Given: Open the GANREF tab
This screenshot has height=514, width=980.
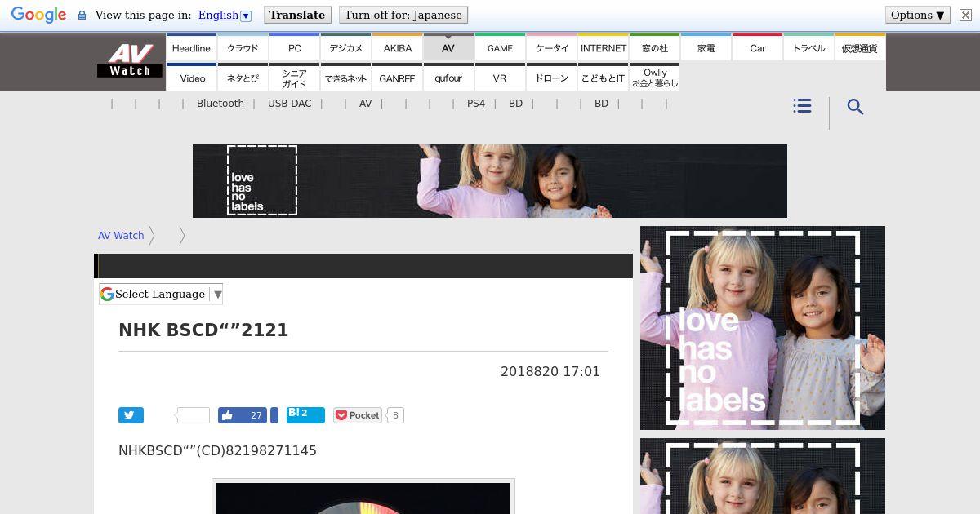Looking at the screenshot, I should [397, 77].
